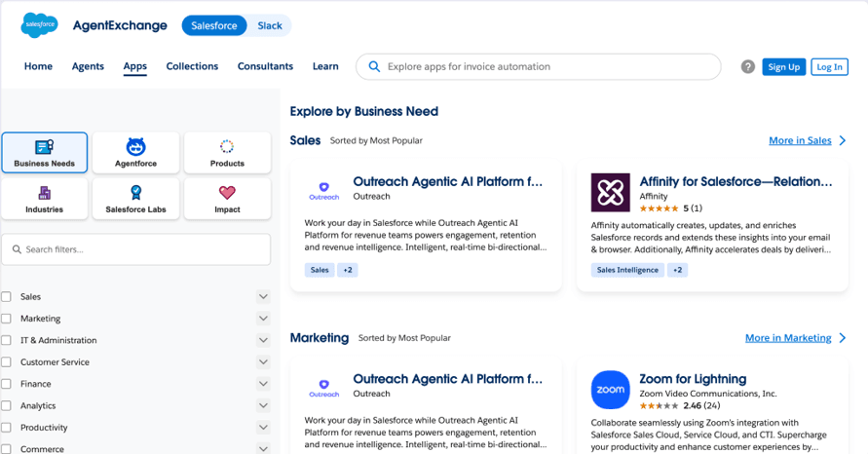The width and height of the screenshot is (868, 454).
Task: Click the Zoom app logo
Action: pos(610,390)
